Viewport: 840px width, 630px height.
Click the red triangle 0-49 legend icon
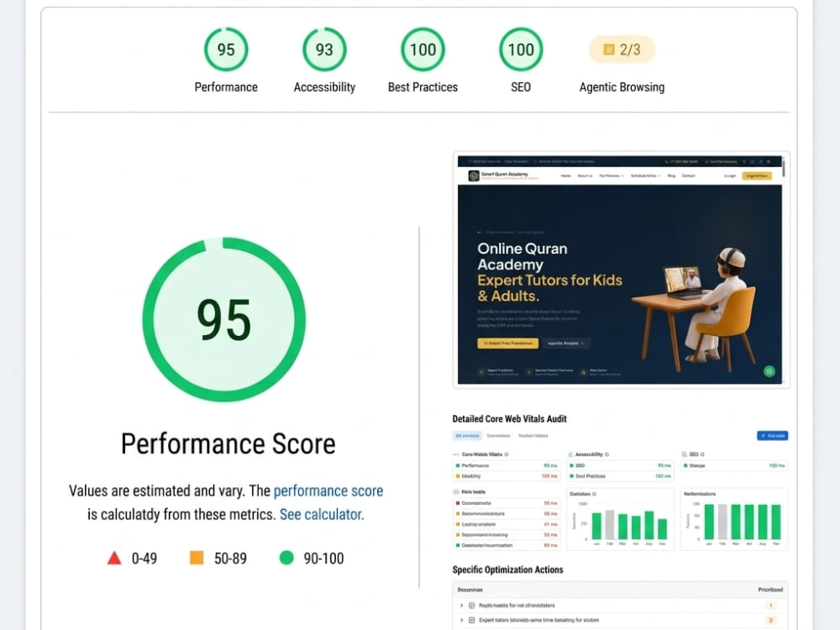(114, 559)
